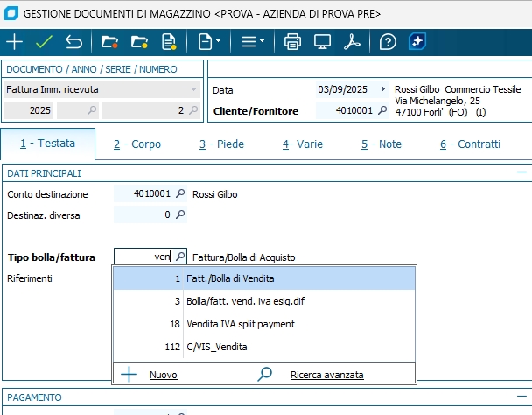Viewport: 532px width, 415px height.
Task: Collapse the PAGAMENTO section
Action: (x=521, y=397)
